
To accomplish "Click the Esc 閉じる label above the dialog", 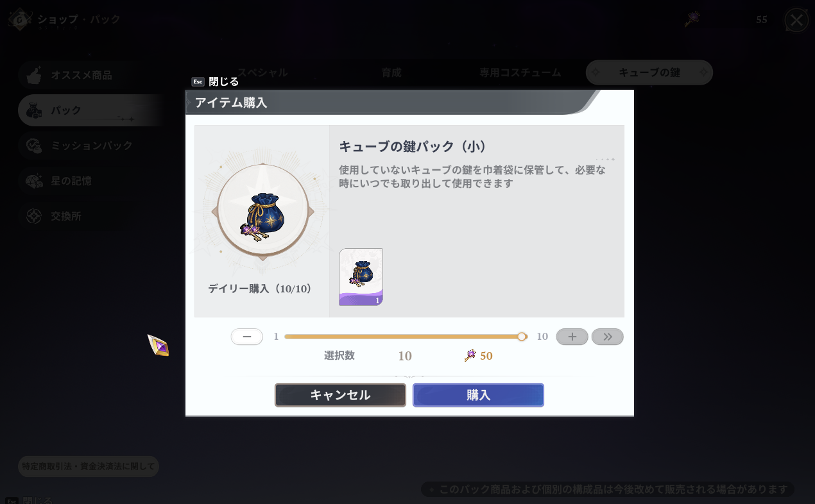I will click(215, 81).
